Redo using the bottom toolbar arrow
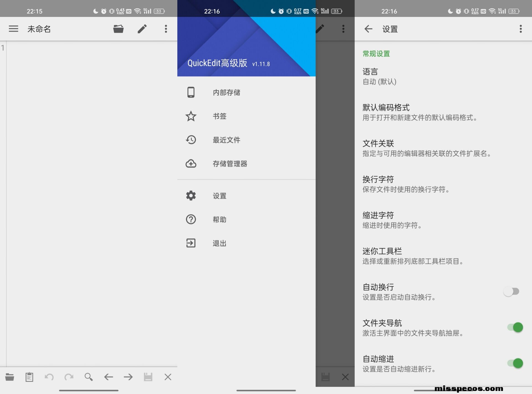 [69, 377]
